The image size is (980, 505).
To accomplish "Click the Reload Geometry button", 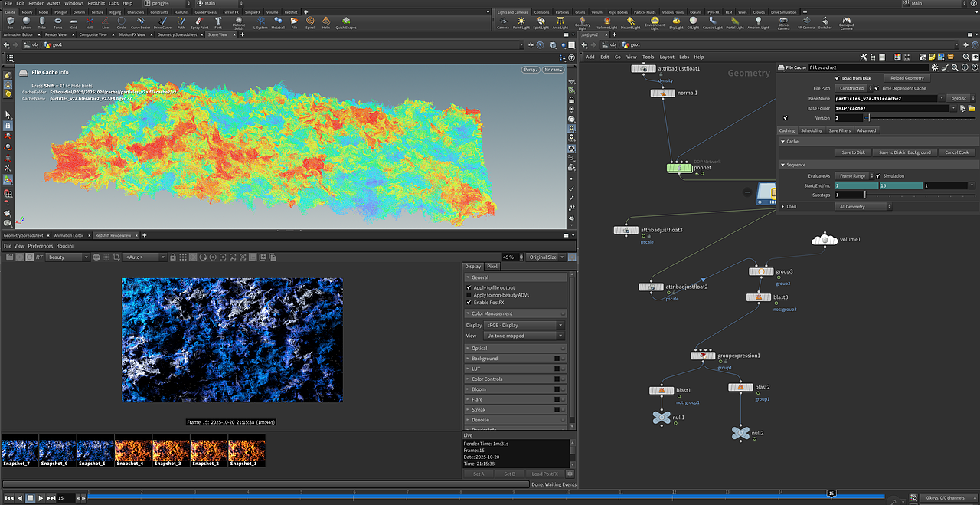I will pyautogui.click(x=908, y=78).
